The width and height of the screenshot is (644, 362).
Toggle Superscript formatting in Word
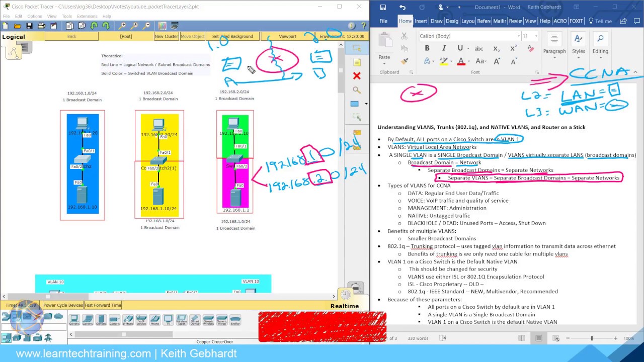pos(513,48)
